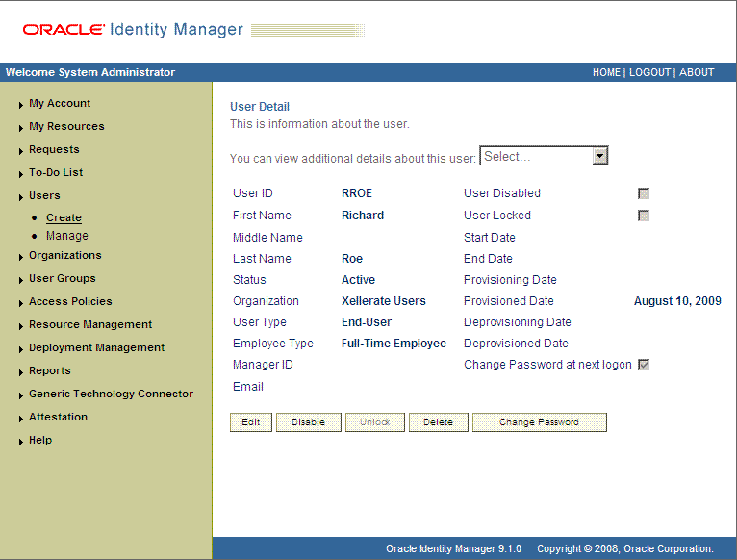Click the Change Password button
Screen dimensions: 737x560
539,422
